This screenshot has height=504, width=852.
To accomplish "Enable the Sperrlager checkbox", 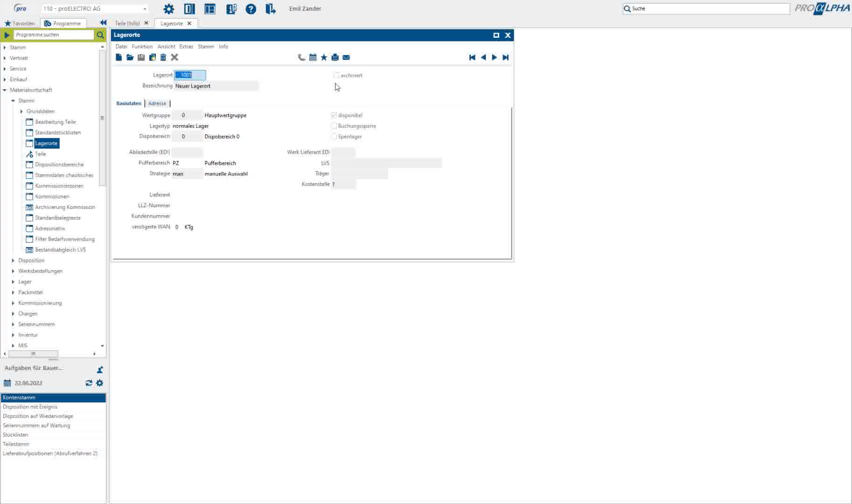I will (x=334, y=137).
